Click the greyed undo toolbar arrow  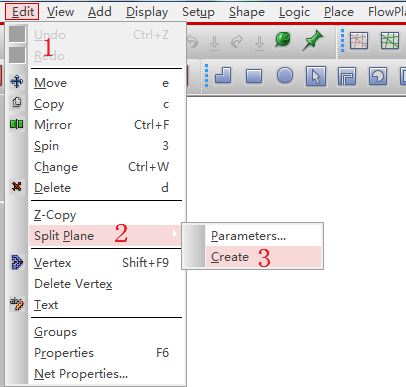tap(192, 42)
